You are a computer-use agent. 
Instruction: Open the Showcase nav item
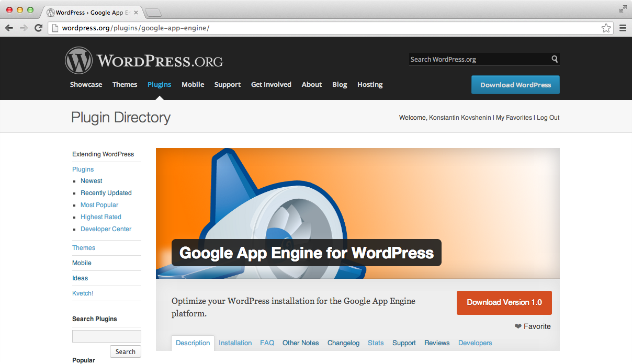tap(86, 84)
